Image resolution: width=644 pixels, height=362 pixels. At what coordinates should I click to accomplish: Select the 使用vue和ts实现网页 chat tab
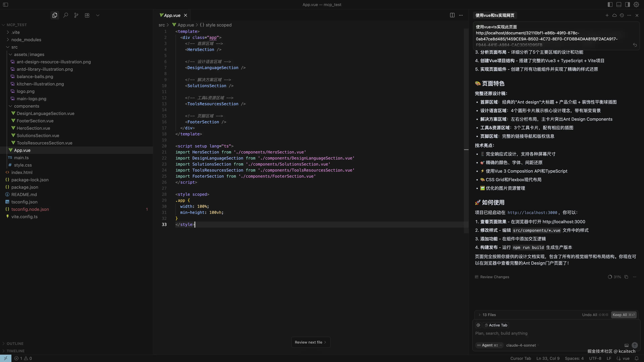[x=495, y=15]
